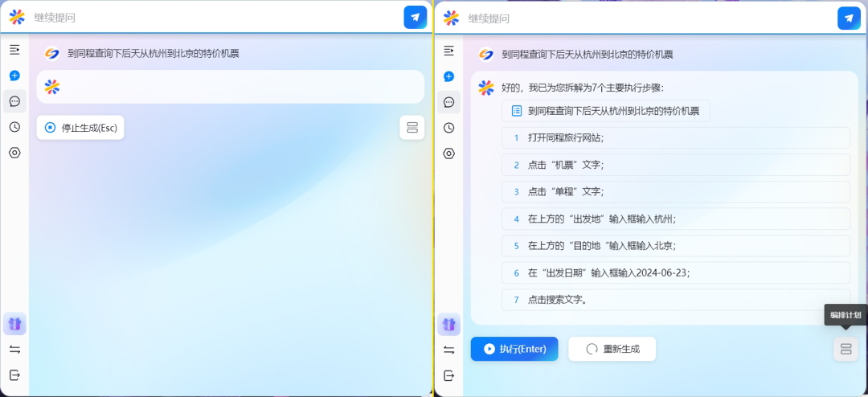868x397 pixels.
Task: Click user query text atop right window
Action: [588, 55]
